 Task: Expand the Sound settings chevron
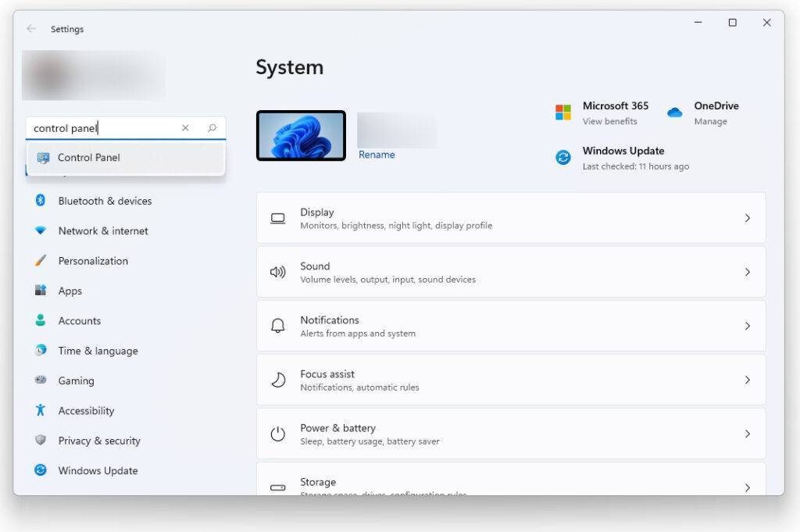tap(748, 272)
